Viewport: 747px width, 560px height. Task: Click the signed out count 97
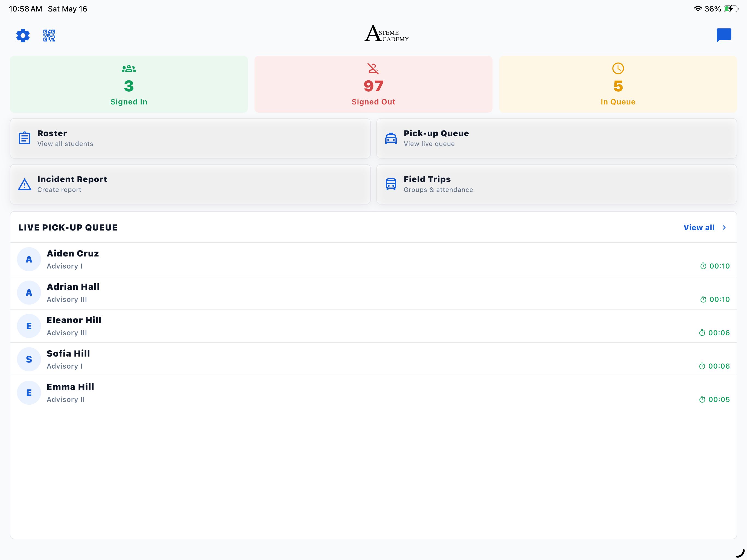coord(373,86)
